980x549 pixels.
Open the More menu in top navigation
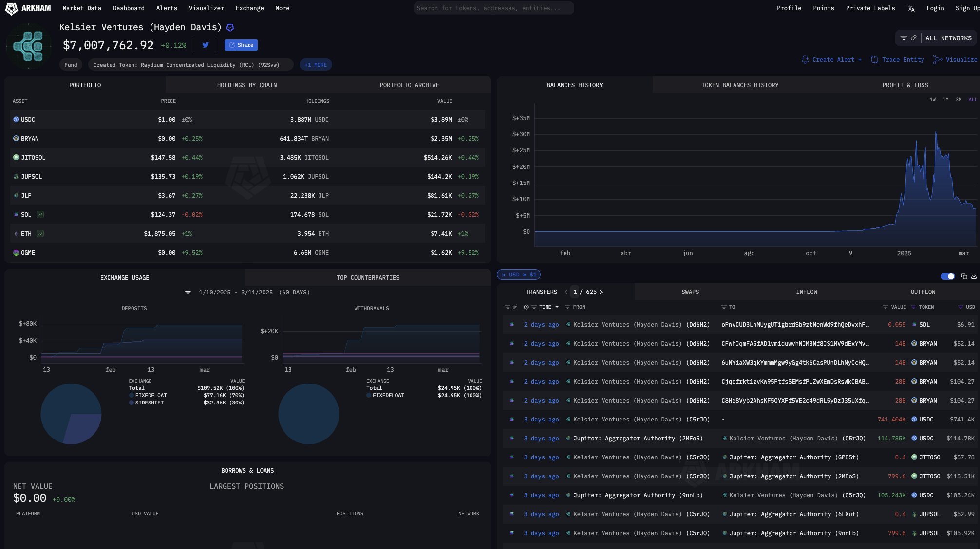pos(282,8)
